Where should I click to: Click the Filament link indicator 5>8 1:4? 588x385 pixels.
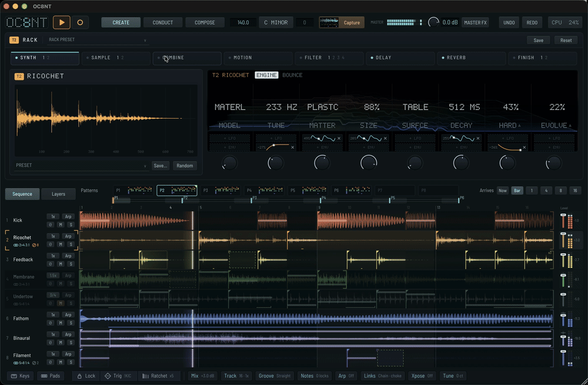(x=22, y=363)
